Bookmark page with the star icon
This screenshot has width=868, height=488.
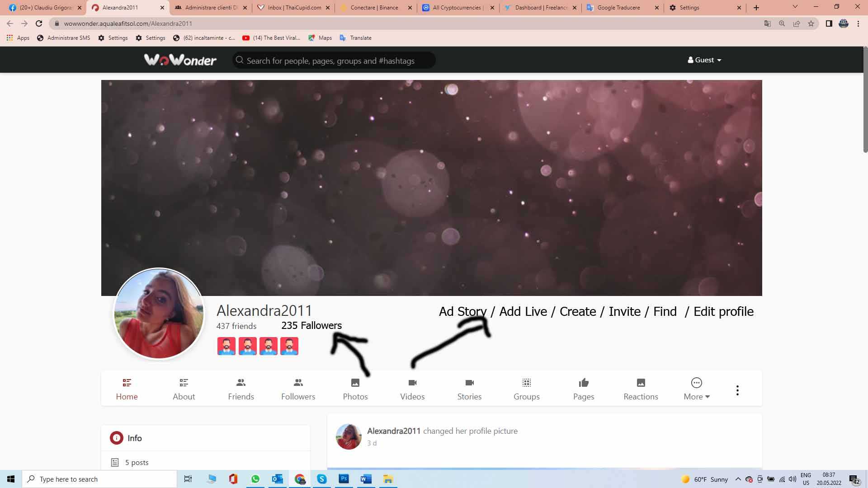[x=811, y=23]
